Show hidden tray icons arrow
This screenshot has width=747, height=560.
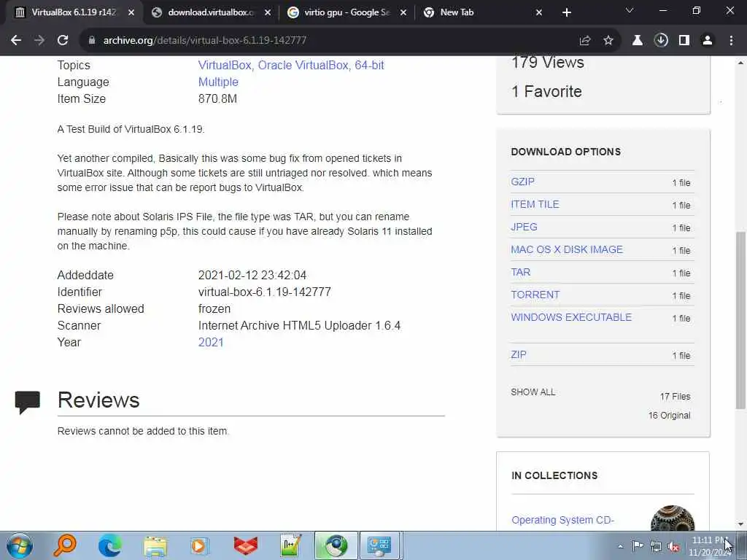coord(620,546)
